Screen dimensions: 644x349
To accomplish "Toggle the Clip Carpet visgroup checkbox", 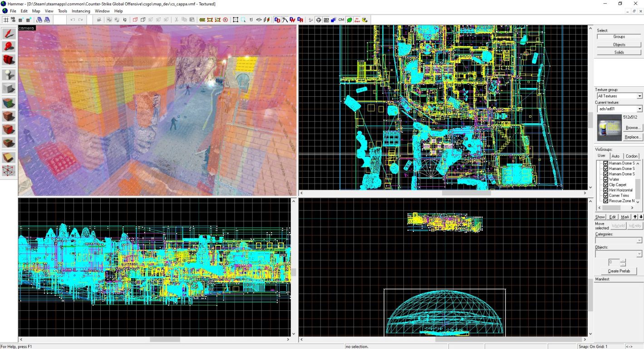I will click(x=605, y=185).
